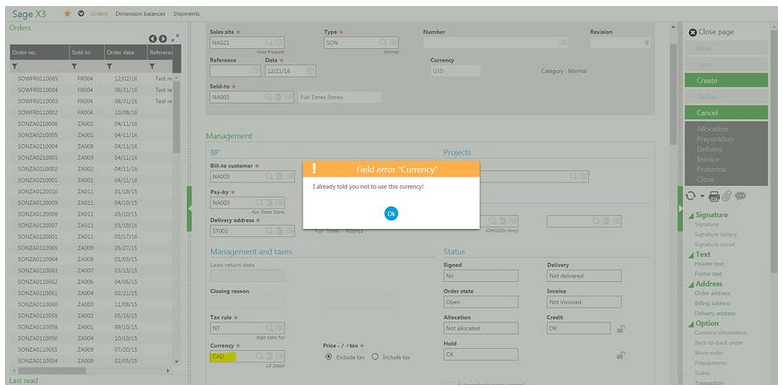Click the printer icon
The height and width of the screenshot is (389, 783).
[x=714, y=196]
